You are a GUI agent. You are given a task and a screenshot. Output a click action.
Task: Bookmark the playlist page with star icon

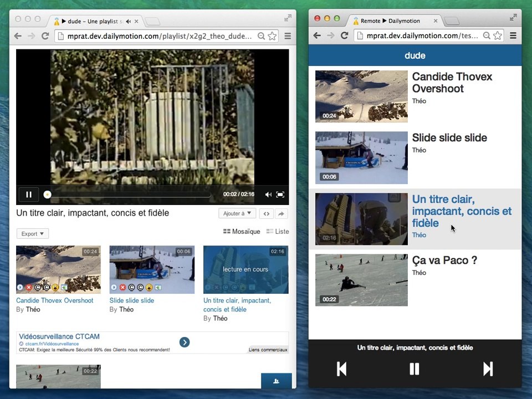272,36
